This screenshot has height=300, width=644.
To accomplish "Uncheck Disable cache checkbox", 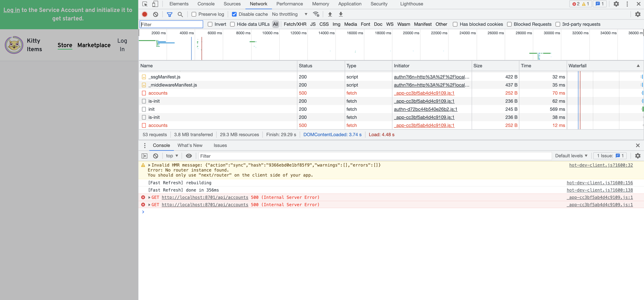I will pyautogui.click(x=234, y=14).
